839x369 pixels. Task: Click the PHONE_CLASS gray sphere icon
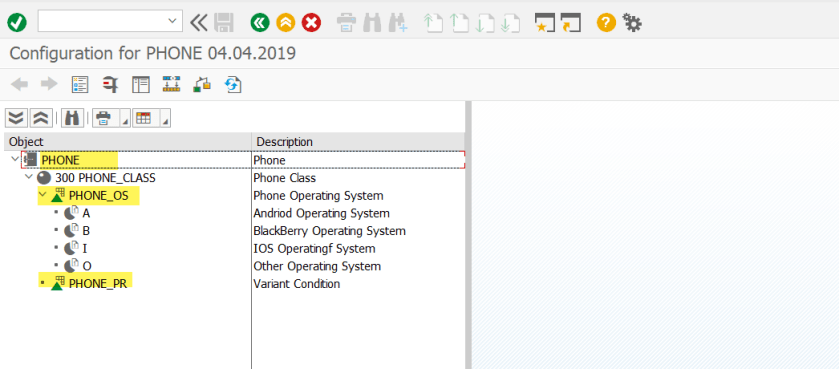(43, 178)
